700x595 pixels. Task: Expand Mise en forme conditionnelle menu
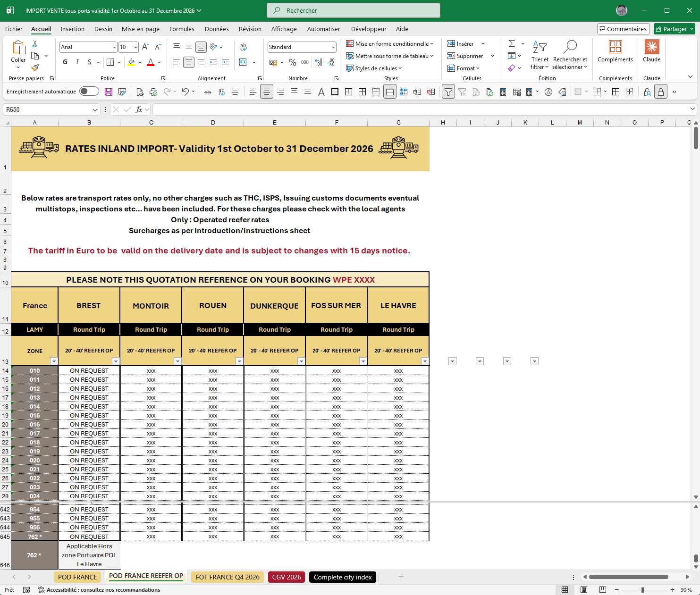pos(389,43)
